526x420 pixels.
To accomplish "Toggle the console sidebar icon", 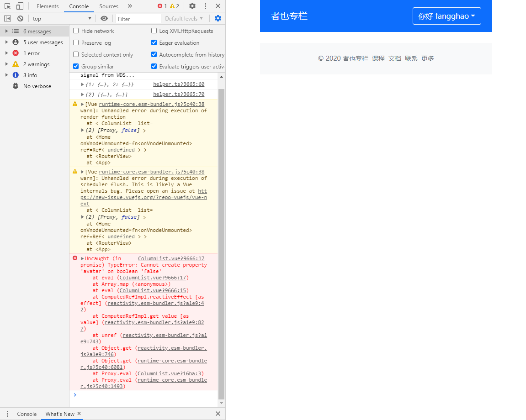I will [7, 18].
